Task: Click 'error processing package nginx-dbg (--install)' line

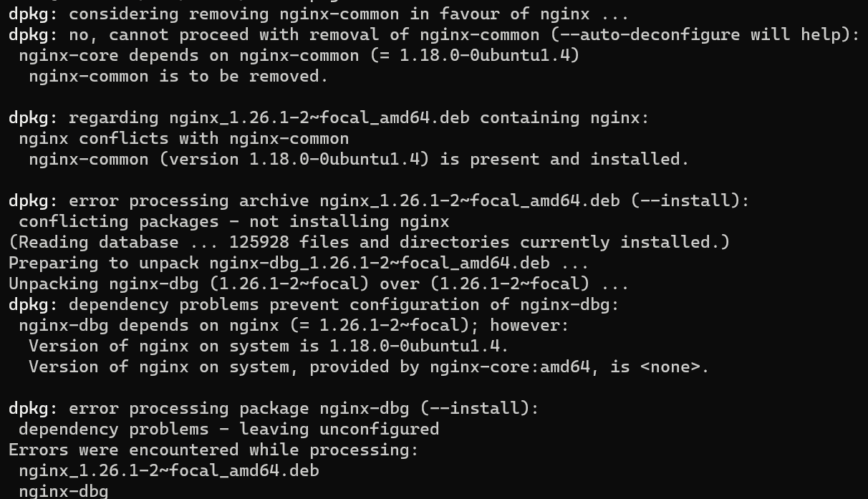Action: [274, 408]
